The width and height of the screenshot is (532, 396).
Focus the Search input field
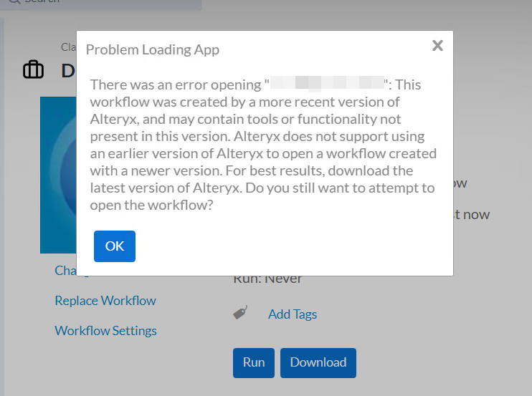click(108, 2)
